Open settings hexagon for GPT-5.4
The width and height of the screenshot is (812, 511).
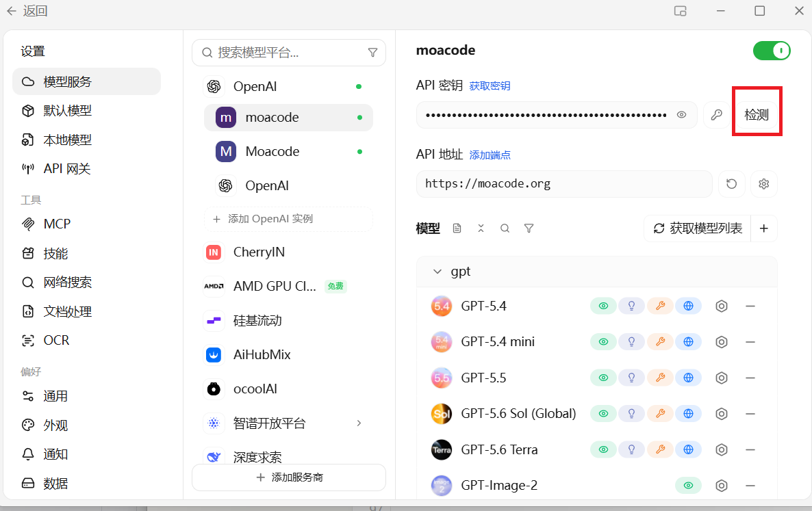722,306
